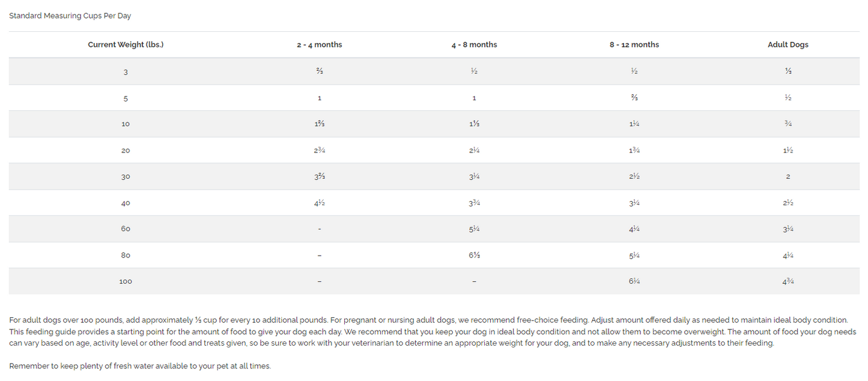Select the 'Adult Dogs' column header

pos(788,45)
